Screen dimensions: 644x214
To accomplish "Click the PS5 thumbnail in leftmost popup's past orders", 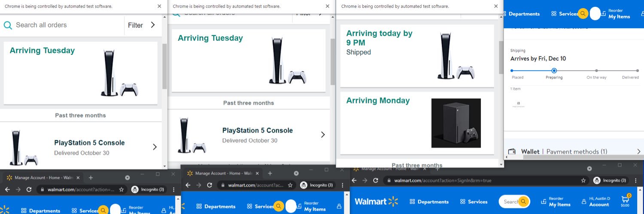I will pyautogui.click(x=24, y=147).
